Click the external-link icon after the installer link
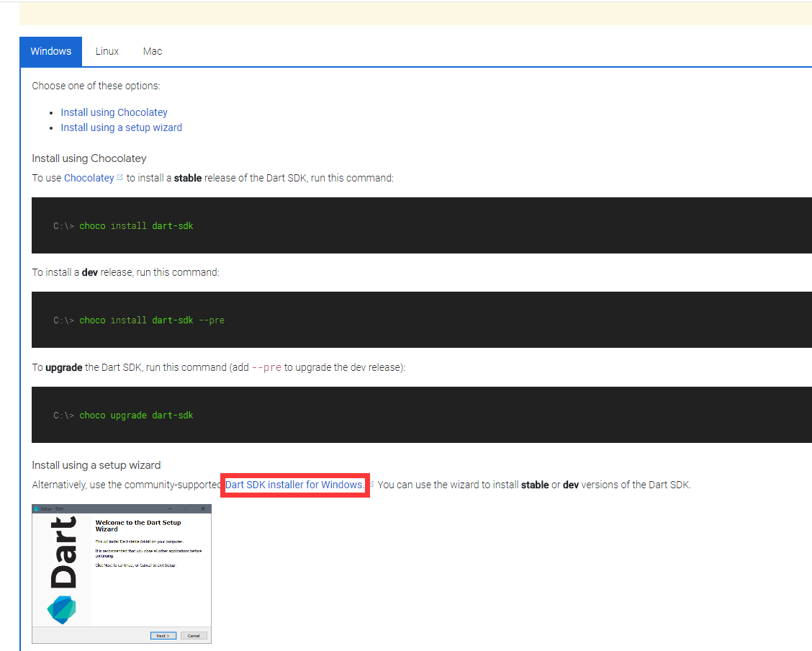Screen dimensions: 812x651 click(371, 484)
